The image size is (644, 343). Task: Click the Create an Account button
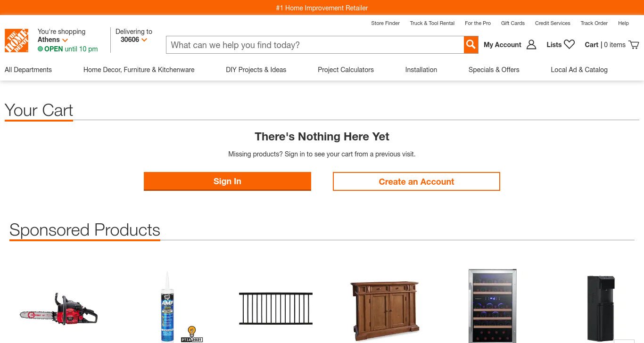point(416,181)
